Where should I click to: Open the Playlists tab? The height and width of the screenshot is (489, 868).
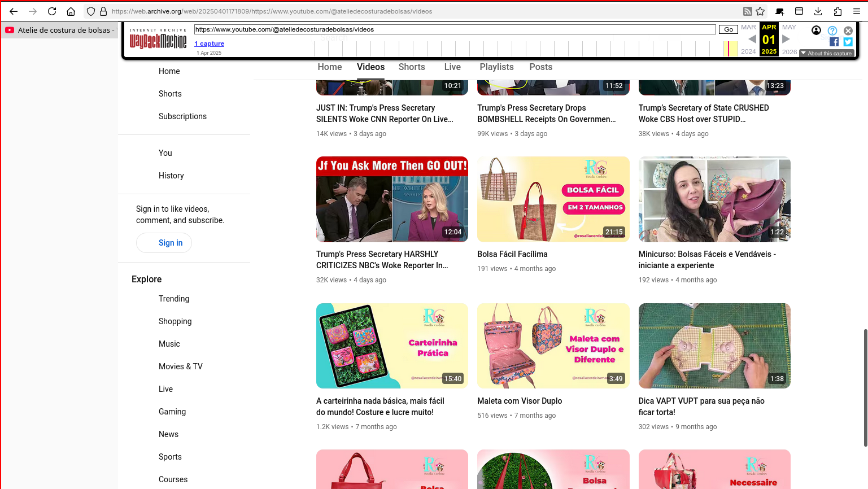[x=496, y=67]
